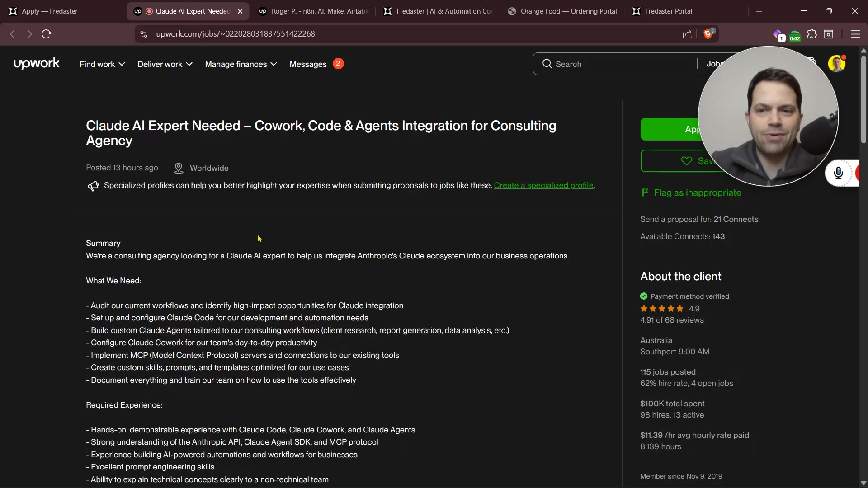
Task: Click the green timer extension icon
Action: tap(795, 35)
